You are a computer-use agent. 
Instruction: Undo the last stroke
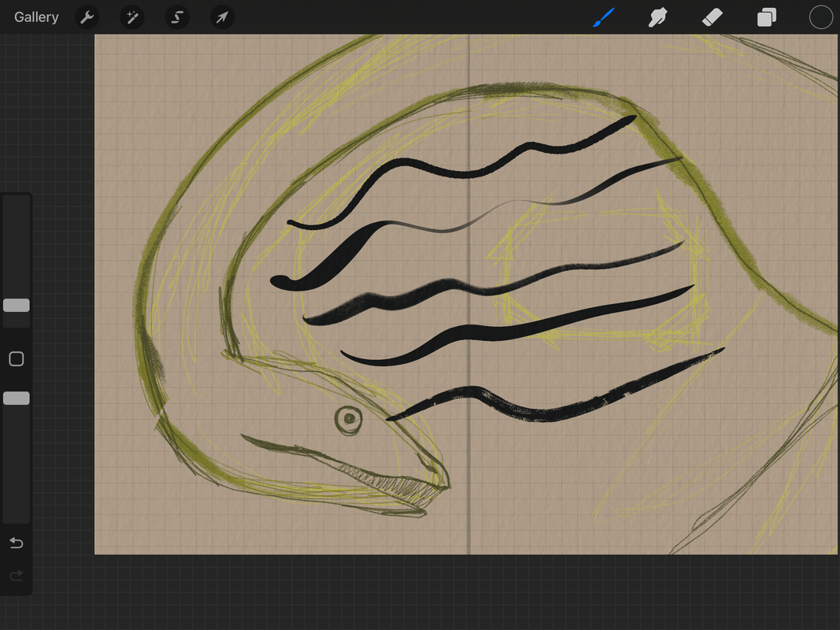(16, 543)
